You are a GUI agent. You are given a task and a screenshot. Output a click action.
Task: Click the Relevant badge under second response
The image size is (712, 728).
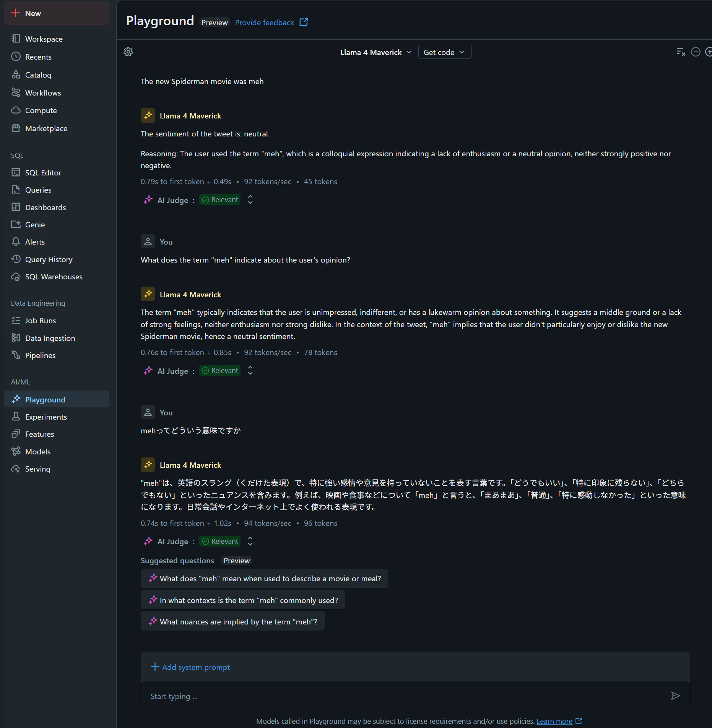(220, 371)
